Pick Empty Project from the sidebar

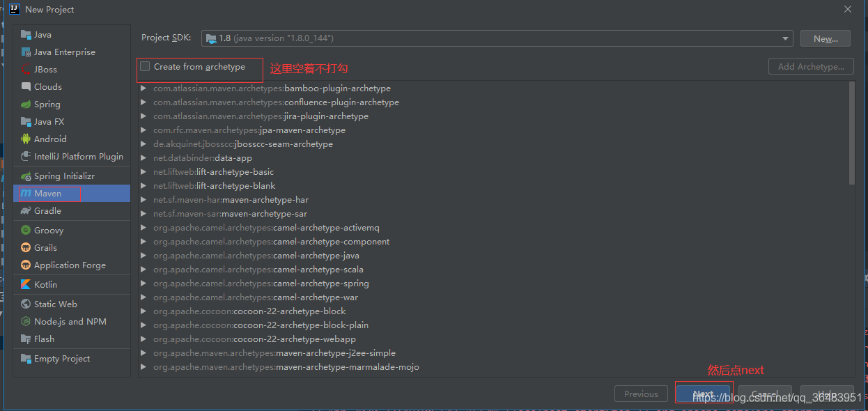point(61,358)
